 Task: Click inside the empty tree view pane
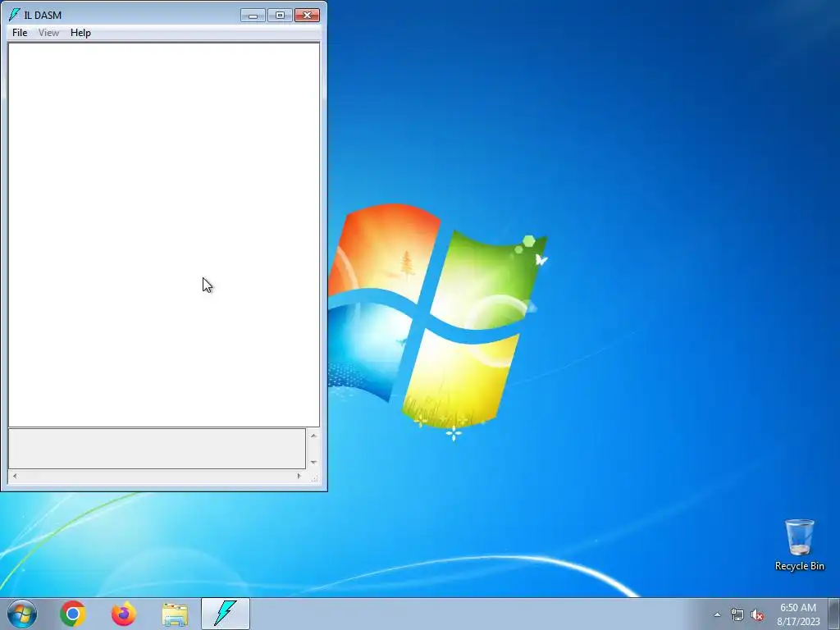164,235
